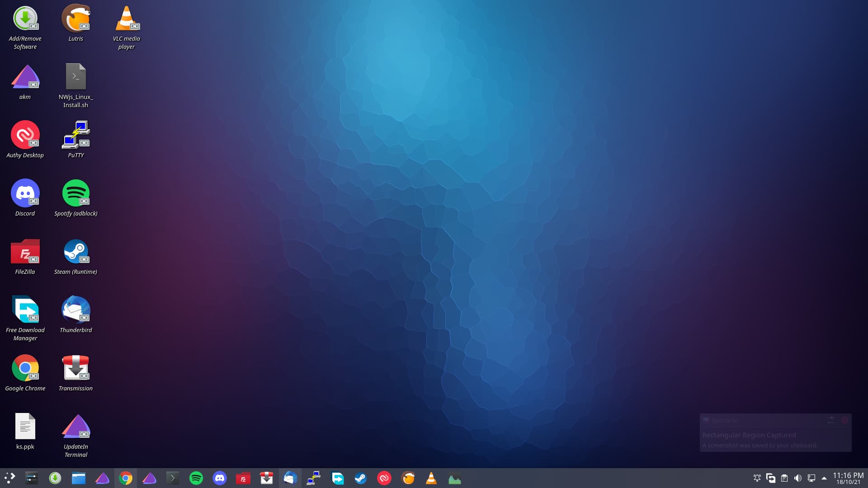
Task: Open VLC media player desktop shortcut
Action: pyautogui.click(x=126, y=27)
